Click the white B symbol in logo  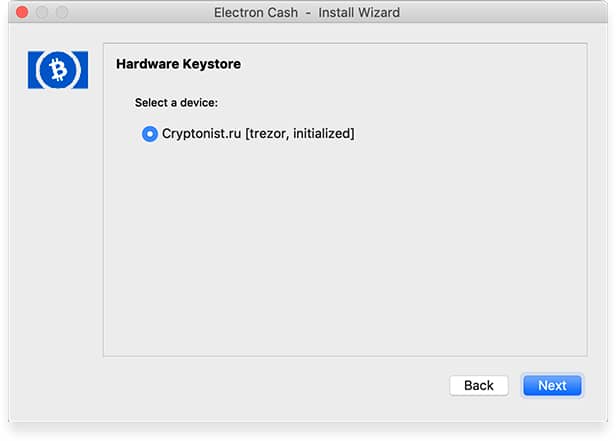coord(59,70)
